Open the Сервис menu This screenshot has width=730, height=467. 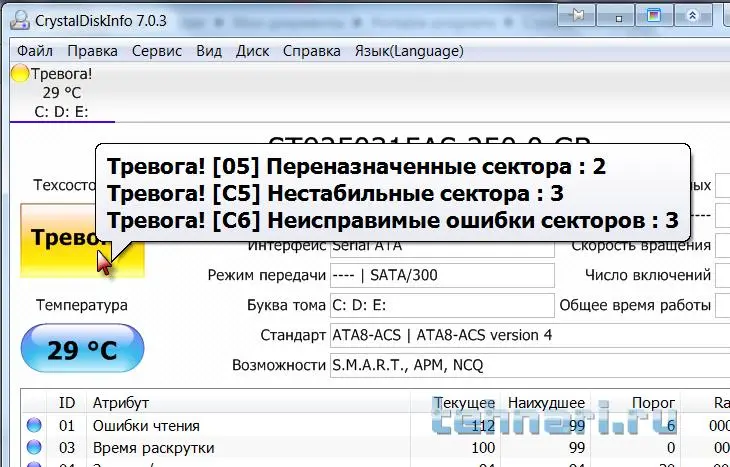(x=156, y=51)
